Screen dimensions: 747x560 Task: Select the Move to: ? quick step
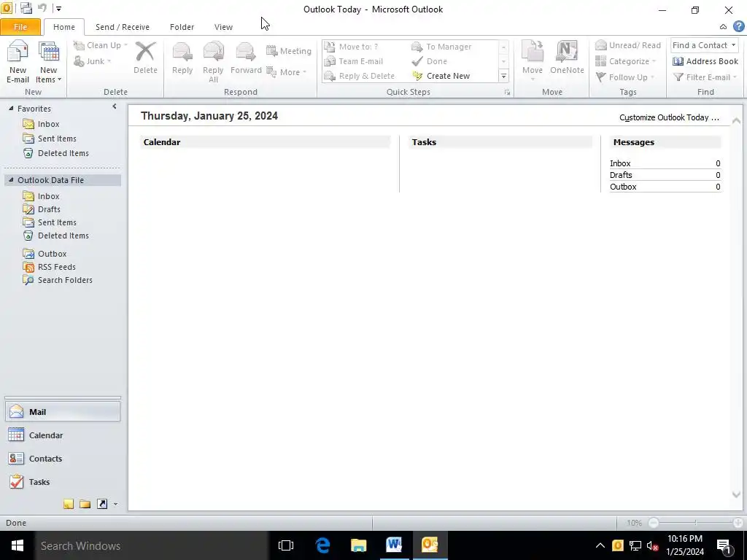(x=351, y=47)
